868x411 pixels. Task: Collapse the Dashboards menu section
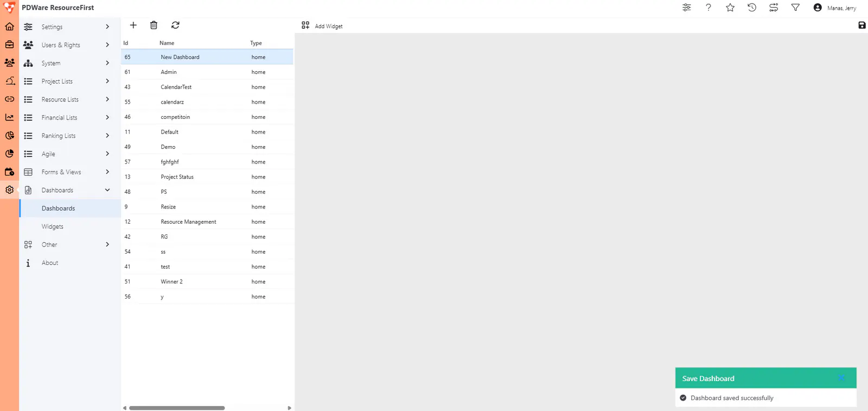pyautogui.click(x=70, y=190)
